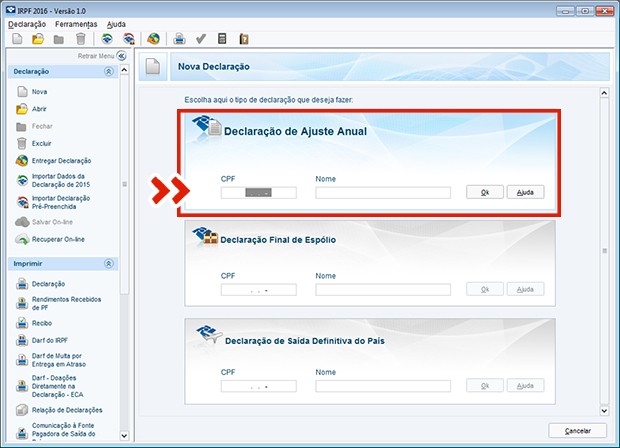Click the Ajuda button for Ajuste Anual
Screen dimensions: 620x448
[x=525, y=192]
